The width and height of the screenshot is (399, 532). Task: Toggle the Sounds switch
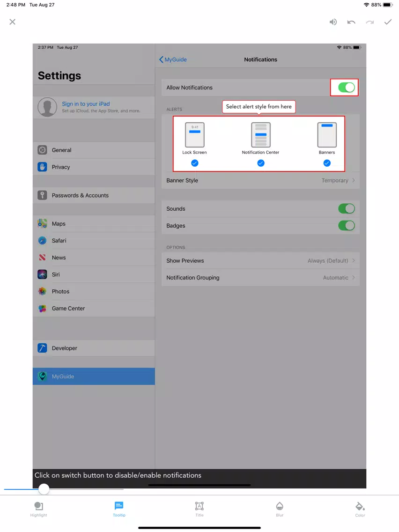347,209
